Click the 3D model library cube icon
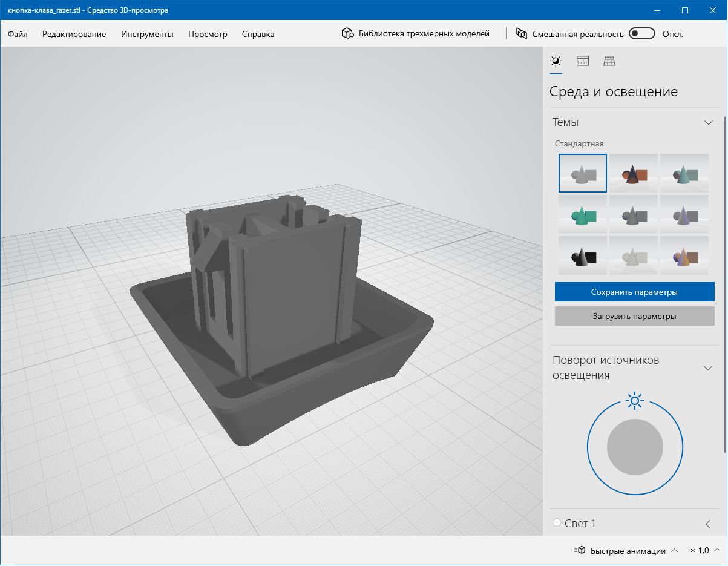Image resolution: width=728 pixels, height=566 pixels. coord(347,34)
